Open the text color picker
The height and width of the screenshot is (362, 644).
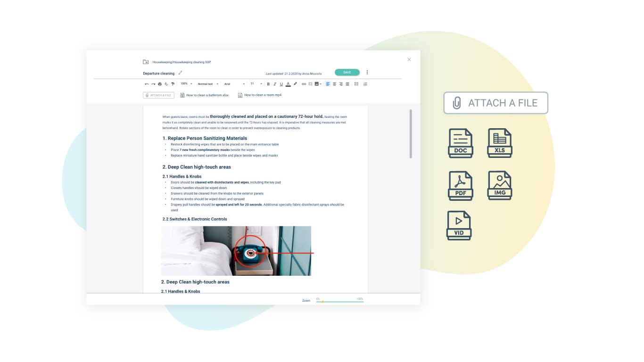point(288,84)
